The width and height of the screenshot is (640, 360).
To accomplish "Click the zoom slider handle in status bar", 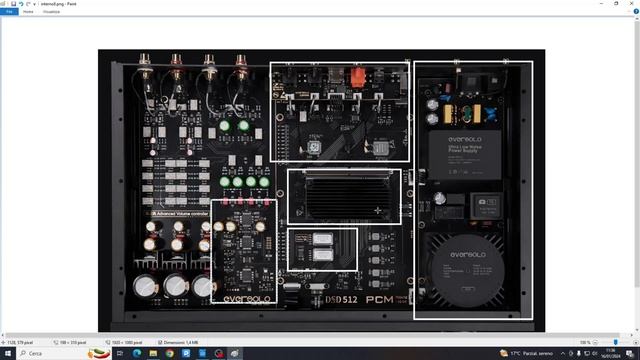I will 616,342.
